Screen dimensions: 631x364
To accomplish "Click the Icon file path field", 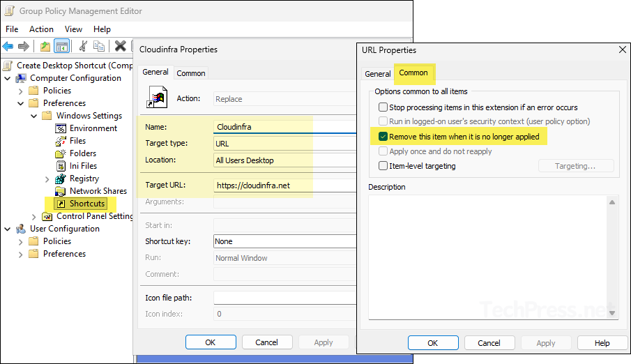I will coord(285,298).
